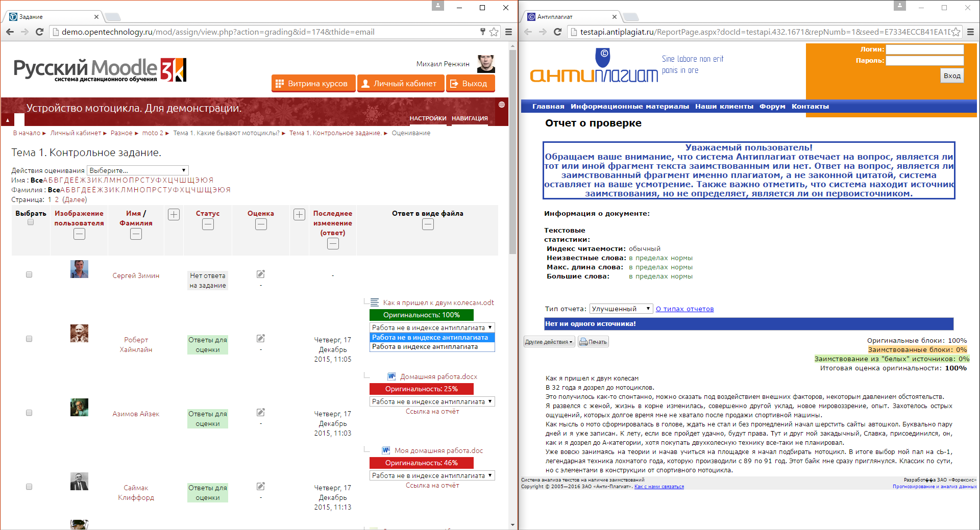
Task: Reload the Moodle page in left browser
Action: coord(39,32)
